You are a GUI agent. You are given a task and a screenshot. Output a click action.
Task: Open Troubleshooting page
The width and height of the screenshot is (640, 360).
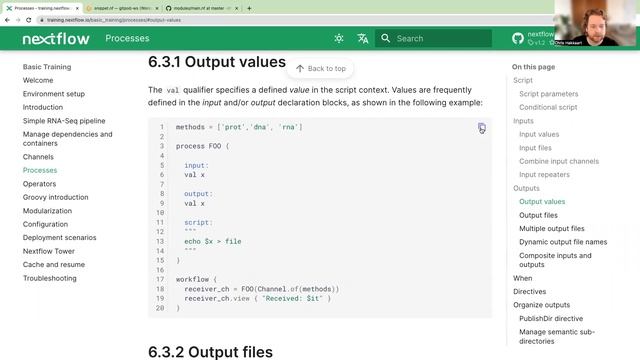pyautogui.click(x=49, y=278)
